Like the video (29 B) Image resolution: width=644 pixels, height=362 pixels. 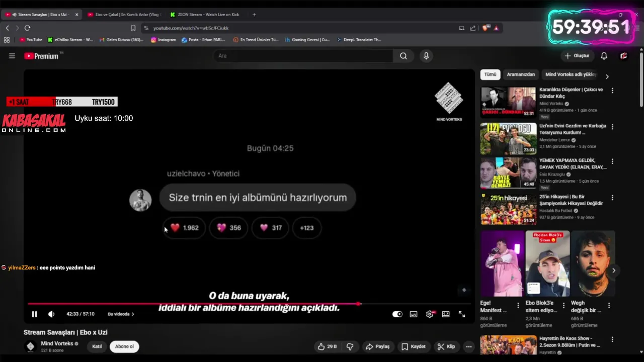tap(327, 346)
